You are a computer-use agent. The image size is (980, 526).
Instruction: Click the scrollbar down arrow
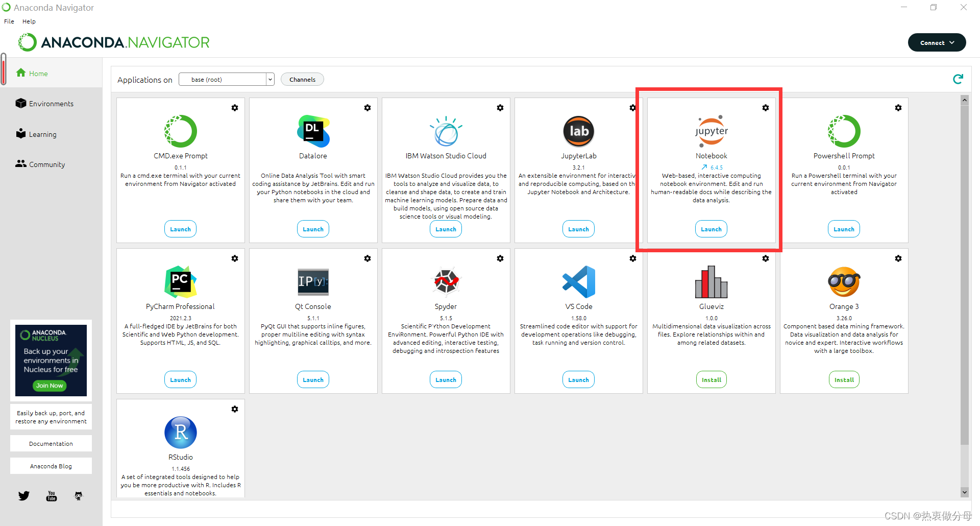pos(964,492)
